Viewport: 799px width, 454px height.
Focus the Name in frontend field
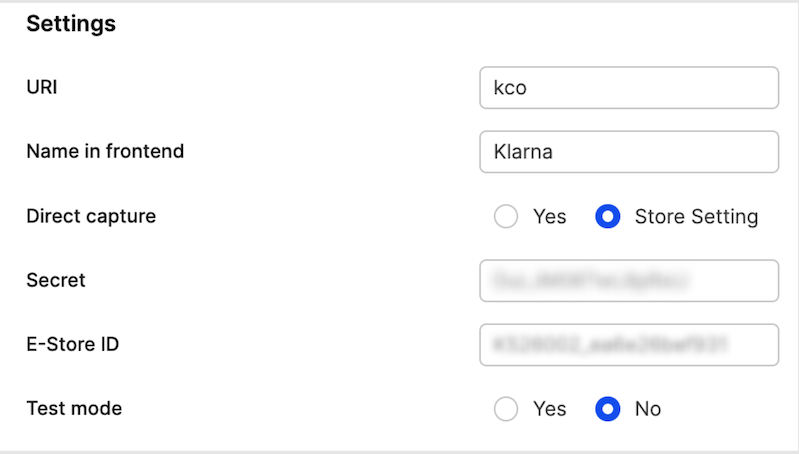pos(628,152)
